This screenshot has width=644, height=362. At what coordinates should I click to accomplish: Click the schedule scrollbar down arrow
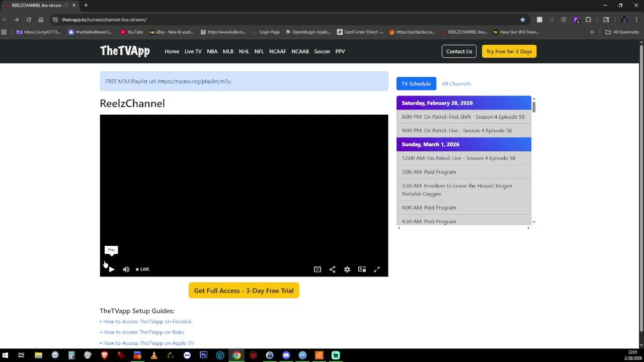tap(534, 222)
